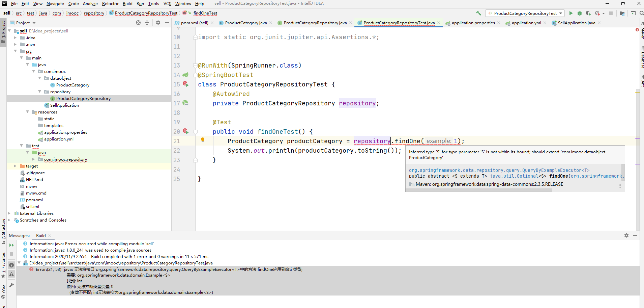
Task: Fold the findOneTest method at line 20
Action: pyautogui.click(x=196, y=132)
